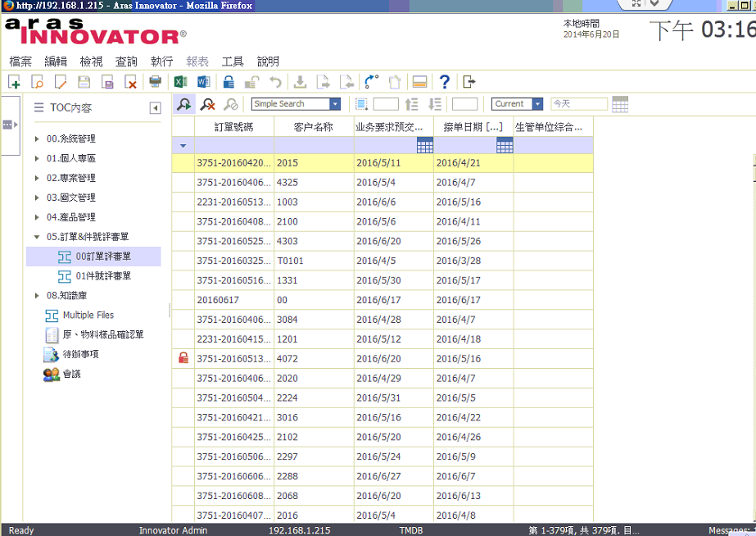The height and width of the screenshot is (536, 756).
Task: Open the 執行 menu
Action: (x=161, y=61)
